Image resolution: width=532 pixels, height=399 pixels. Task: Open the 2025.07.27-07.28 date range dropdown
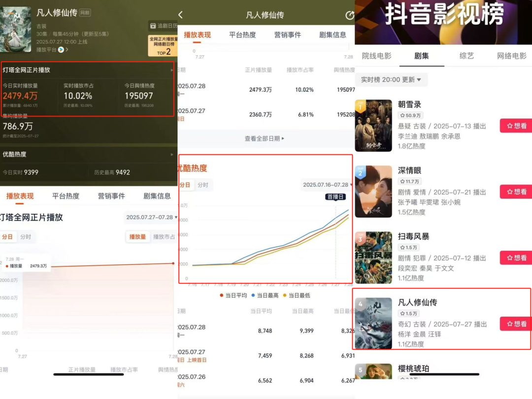[x=152, y=217]
